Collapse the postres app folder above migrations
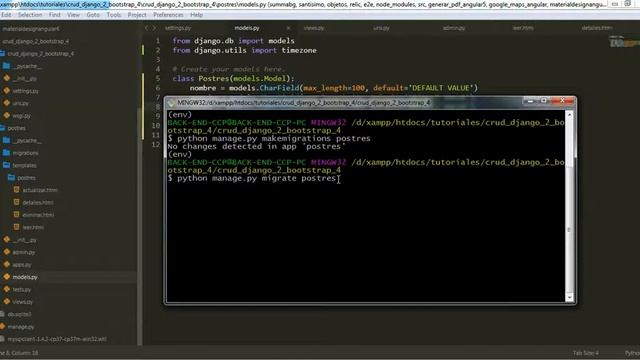This screenshot has height=360, width=640. click(2, 128)
